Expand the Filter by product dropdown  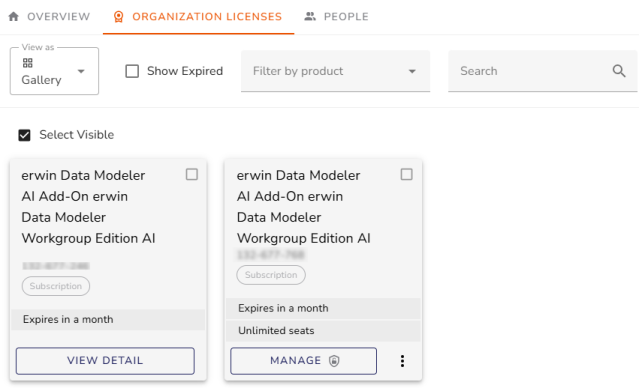point(335,71)
